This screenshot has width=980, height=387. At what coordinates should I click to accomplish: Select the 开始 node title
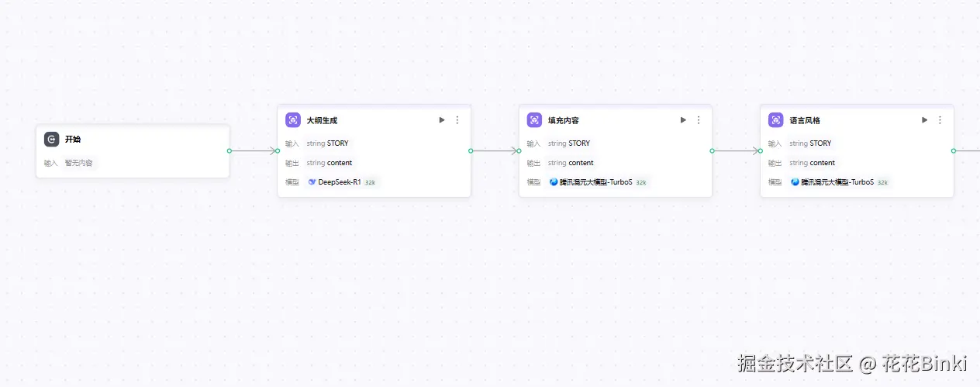point(73,140)
